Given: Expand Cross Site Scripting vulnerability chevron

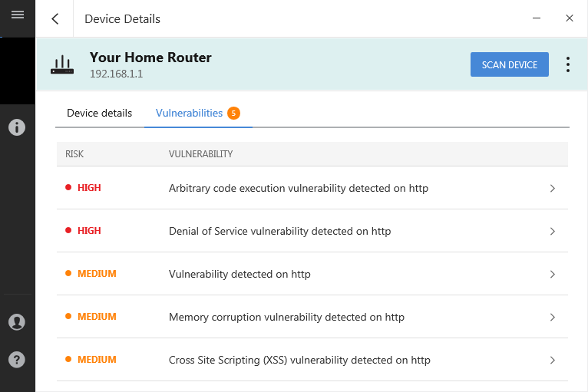Looking at the screenshot, I should pos(553,360).
